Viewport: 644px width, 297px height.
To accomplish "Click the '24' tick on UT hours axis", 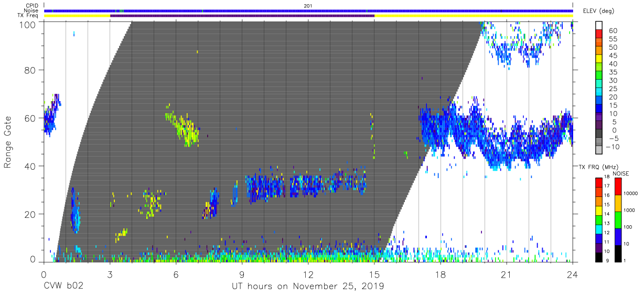I will [x=573, y=274].
